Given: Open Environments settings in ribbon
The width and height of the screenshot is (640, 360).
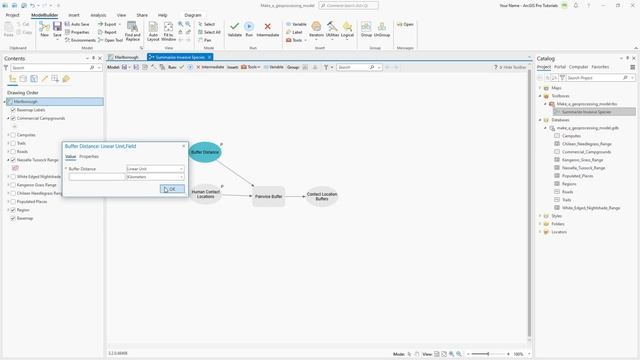Looking at the screenshot, I should 80,40.
